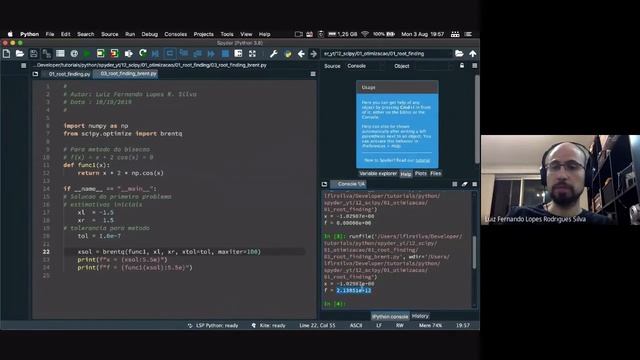
Task: Maximize the current pane icon
Action: tap(238, 53)
